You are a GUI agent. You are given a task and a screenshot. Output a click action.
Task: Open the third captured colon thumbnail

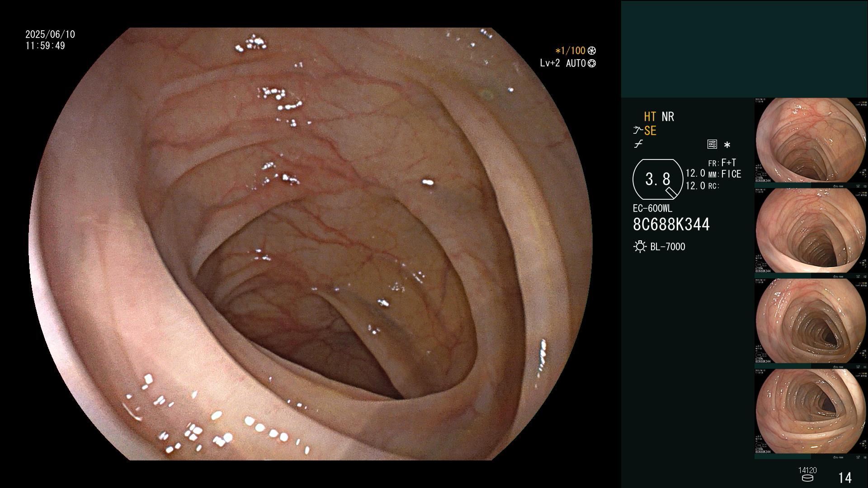click(x=811, y=321)
